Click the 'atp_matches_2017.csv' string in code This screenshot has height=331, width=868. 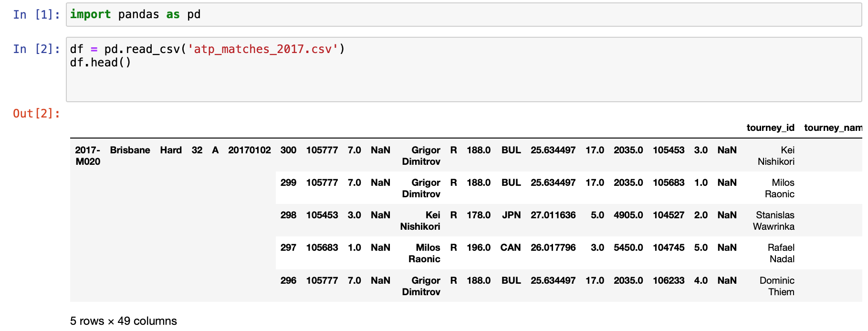(263, 49)
